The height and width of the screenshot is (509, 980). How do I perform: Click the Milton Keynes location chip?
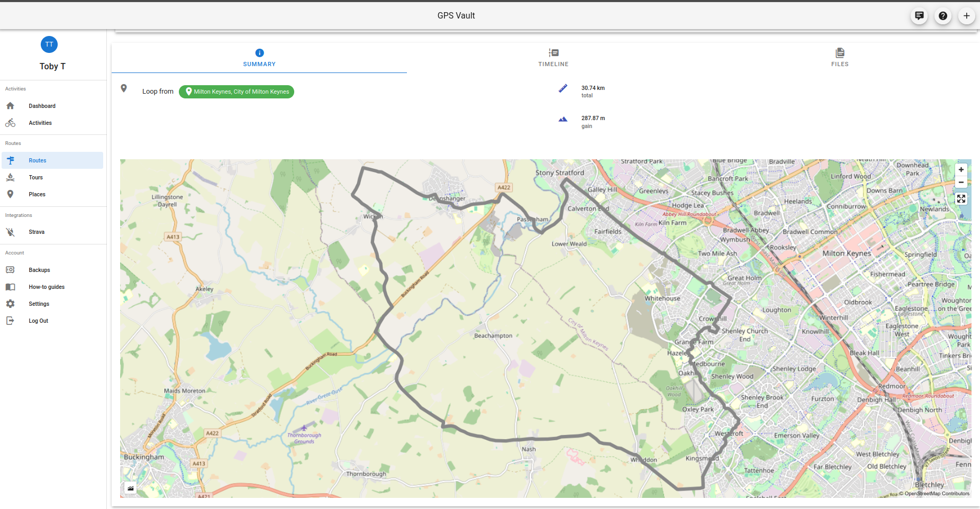[x=237, y=92]
